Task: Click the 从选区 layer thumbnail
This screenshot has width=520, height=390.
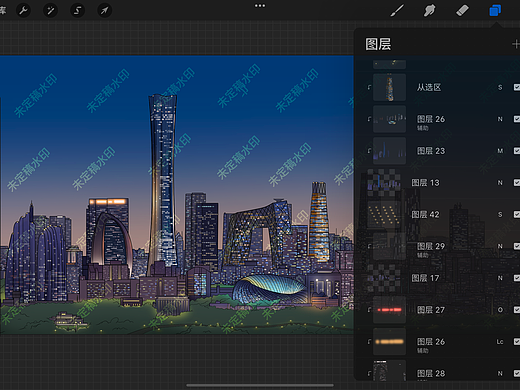Action: 389,87
